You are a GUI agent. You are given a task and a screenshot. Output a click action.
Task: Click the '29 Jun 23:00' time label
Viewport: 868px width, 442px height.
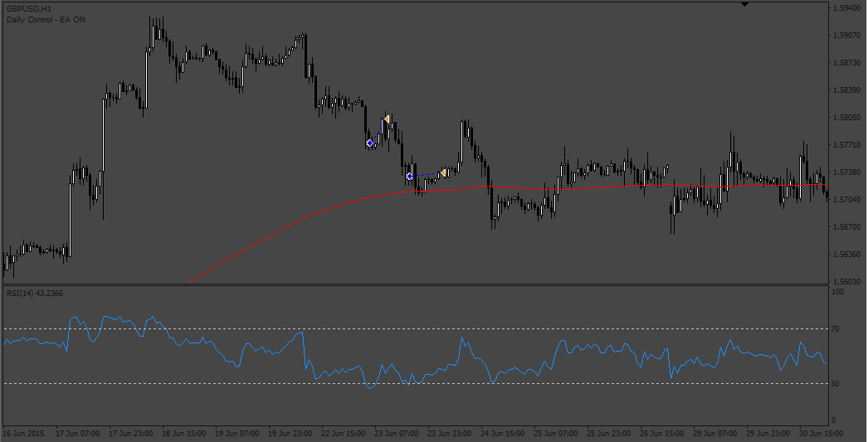(768, 434)
